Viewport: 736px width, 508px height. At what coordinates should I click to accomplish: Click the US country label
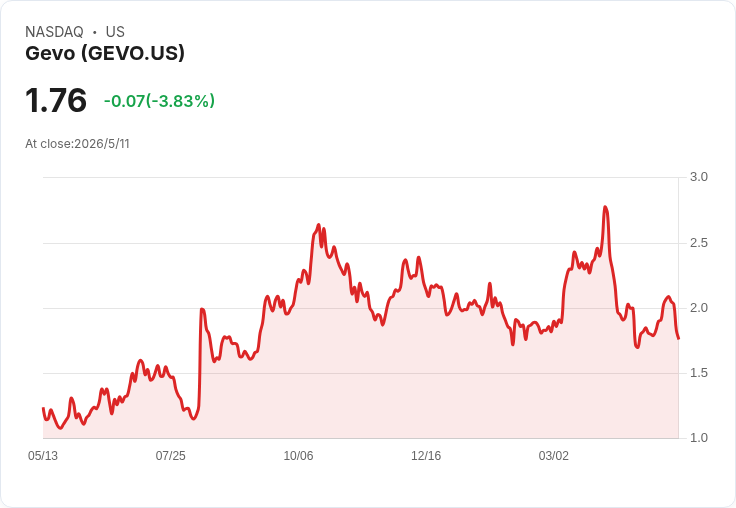(115, 32)
